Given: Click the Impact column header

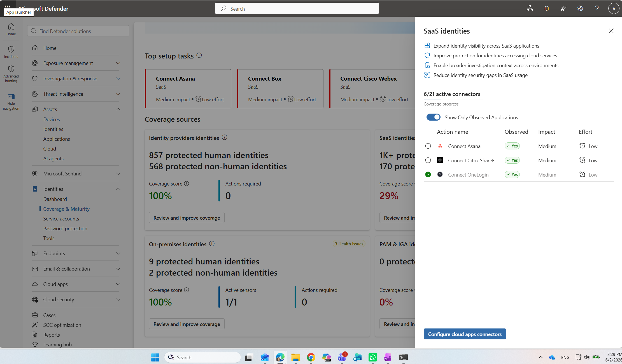Looking at the screenshot, I should [546, 132].
